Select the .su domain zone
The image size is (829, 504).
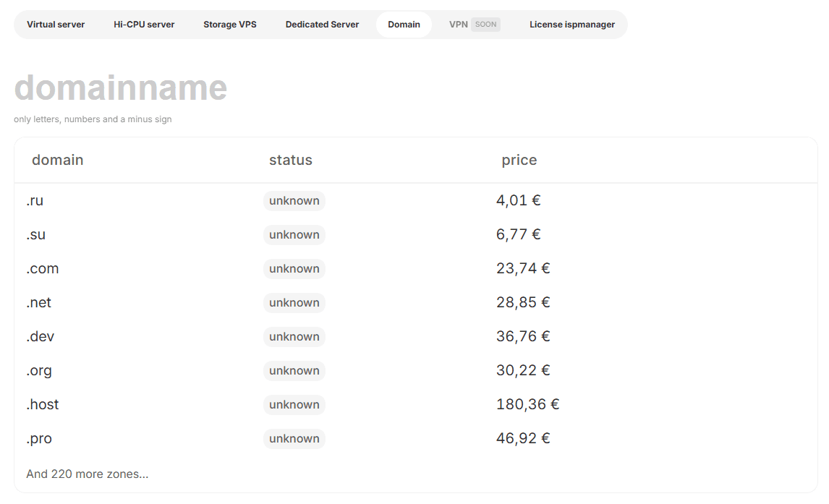(x=35, y=235)
